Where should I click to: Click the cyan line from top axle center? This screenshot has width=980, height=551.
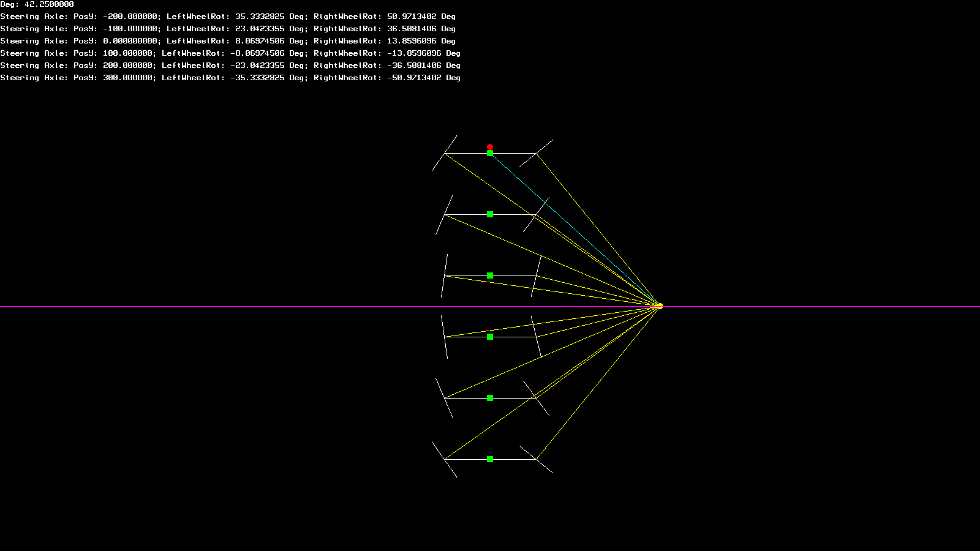tap(575, 230)
